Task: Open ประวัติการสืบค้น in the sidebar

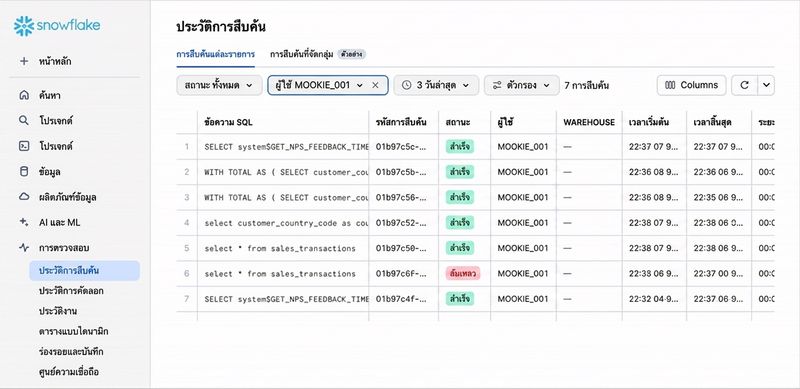Action: click(84, 271)
